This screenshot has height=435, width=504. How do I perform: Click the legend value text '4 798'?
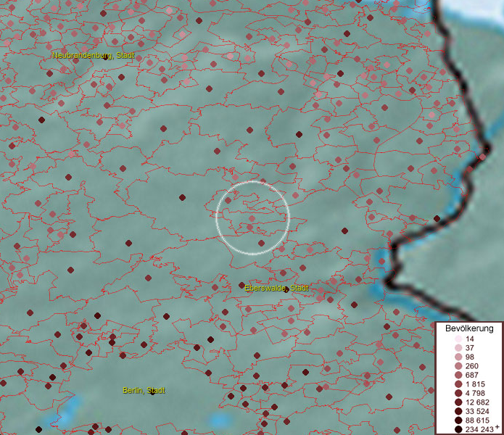pyautogui.click(x=475, y=393)
